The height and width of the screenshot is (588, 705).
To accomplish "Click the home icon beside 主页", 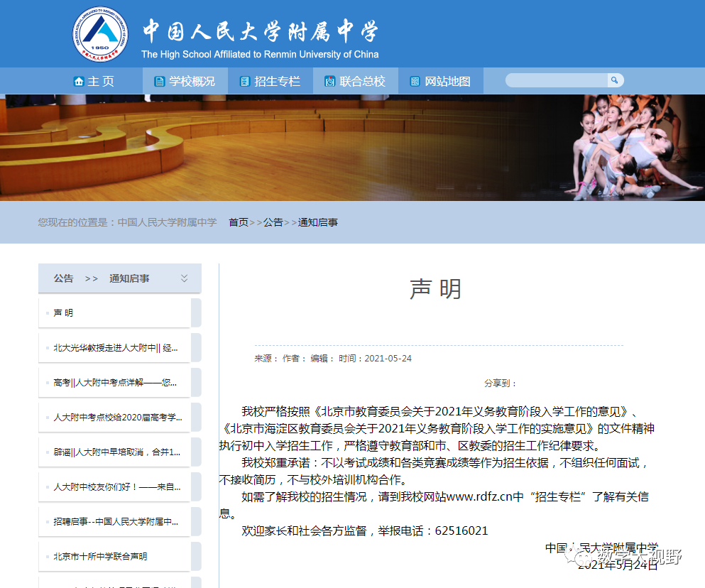I will pyautogui.click(x=79, y=82).
